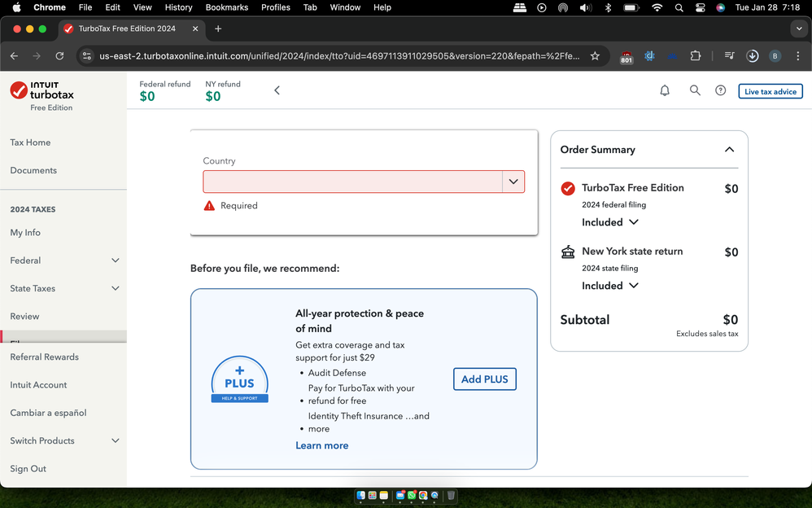Go to Review in the sidebar
Screen dimensions: 812x508
24,317
